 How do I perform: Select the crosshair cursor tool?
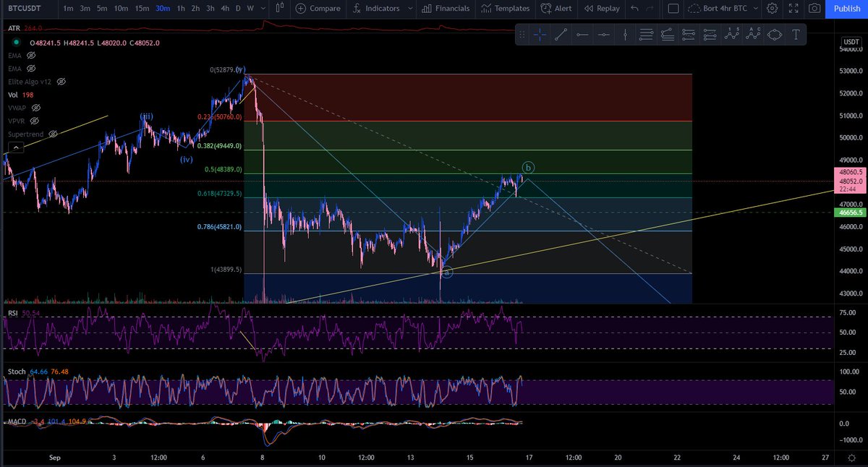540,35
